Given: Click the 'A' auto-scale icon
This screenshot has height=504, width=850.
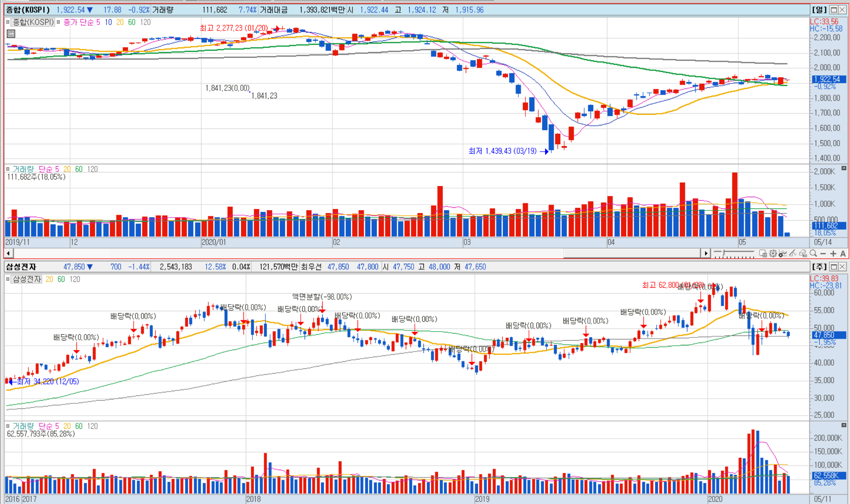Looking at the screenshot, I should (843, 254).
